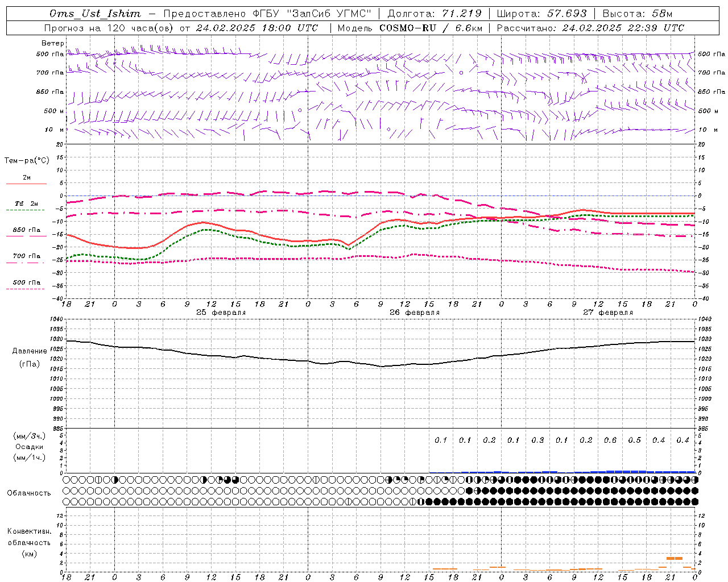Click the Конвективн. облачность title
Viewport: 728px width, 582px height.
point(29,537)
